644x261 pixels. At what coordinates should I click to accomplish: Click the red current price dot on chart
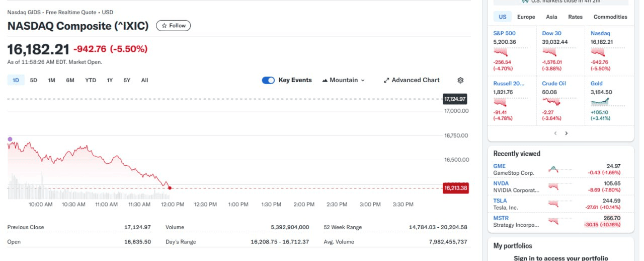170,188
